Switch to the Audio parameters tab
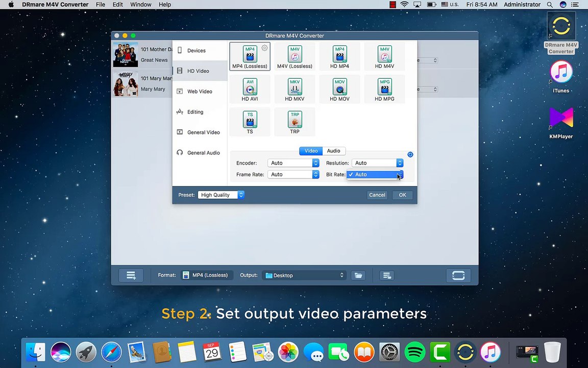588x368 pixels. [x=333, y=151]
